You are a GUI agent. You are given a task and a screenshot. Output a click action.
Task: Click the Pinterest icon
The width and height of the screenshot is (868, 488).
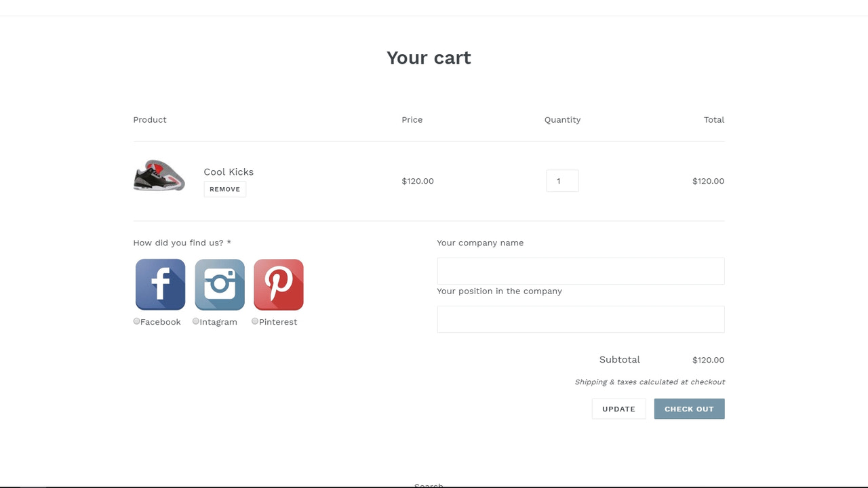279,285
